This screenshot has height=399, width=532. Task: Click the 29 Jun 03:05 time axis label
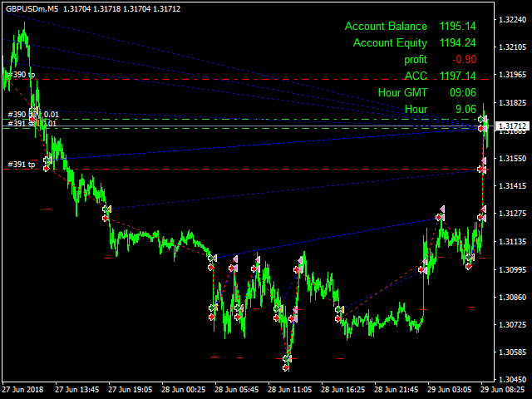click(449, 389)
